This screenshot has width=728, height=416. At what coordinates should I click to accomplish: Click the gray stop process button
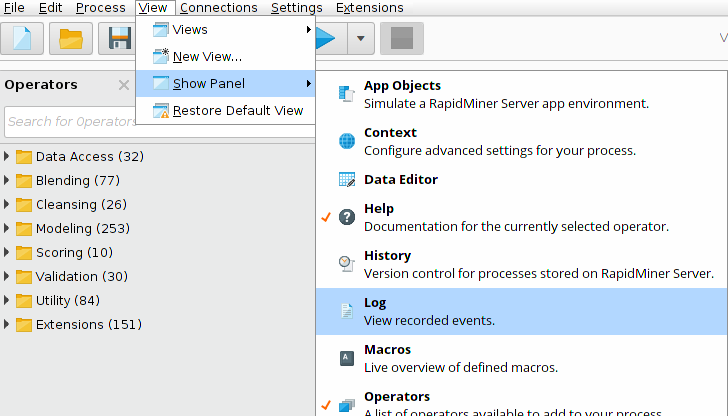point(401,38)
